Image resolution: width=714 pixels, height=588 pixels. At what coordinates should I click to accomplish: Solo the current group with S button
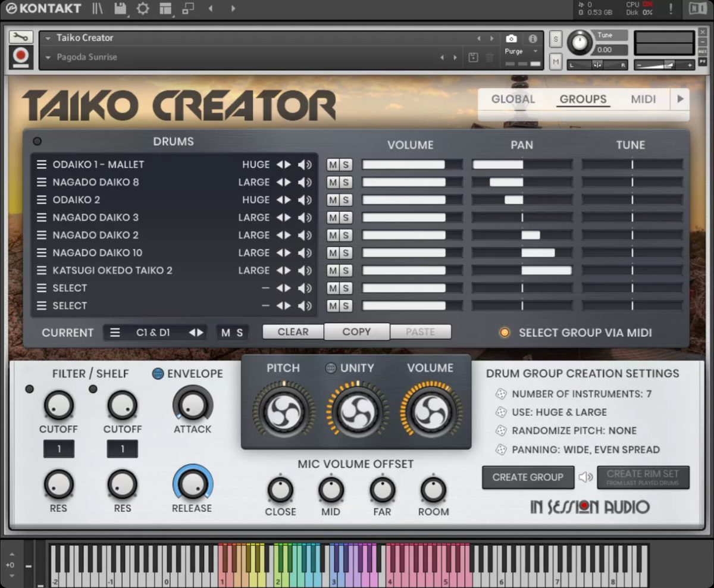point(240,333)
